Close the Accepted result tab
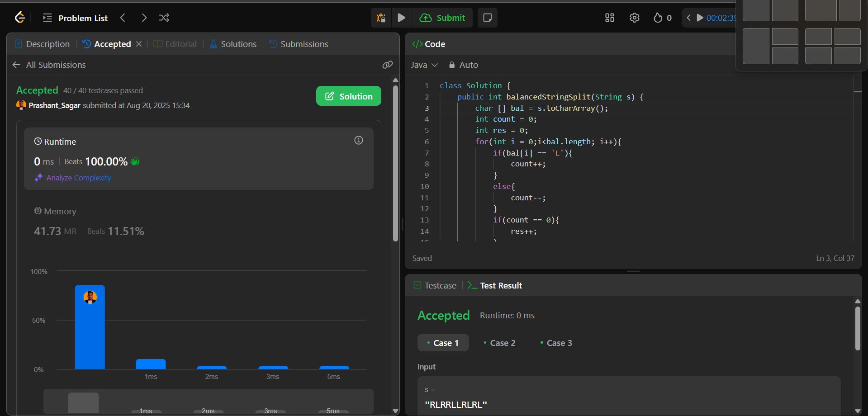The width and height of the screenshot is (868, 416). point(139,44)
